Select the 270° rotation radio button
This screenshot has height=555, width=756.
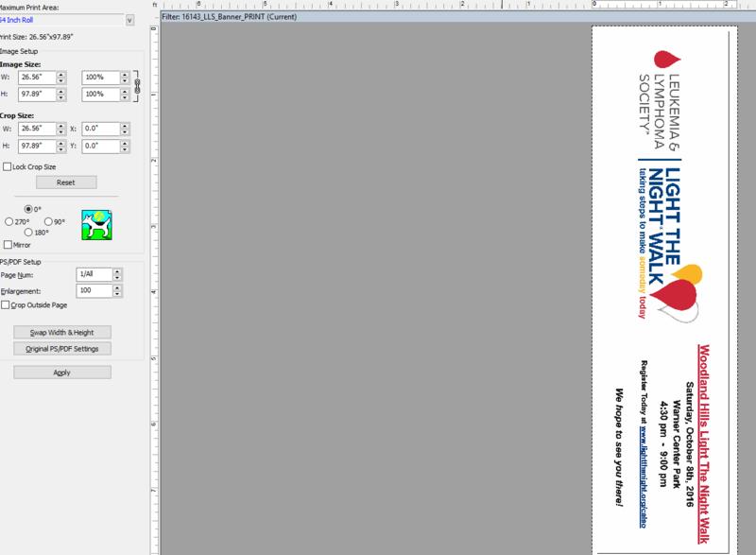(x=9, y=222)
